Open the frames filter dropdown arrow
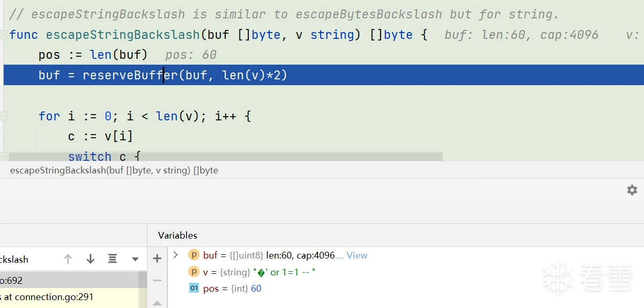The height and width of the screenshot is (308, 644). pos(135,259)
